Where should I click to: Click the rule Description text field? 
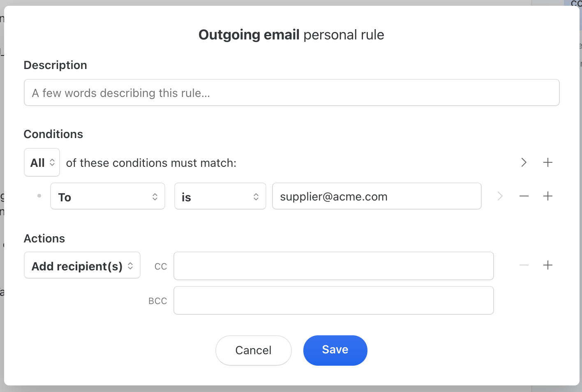[x=291, y=93]
